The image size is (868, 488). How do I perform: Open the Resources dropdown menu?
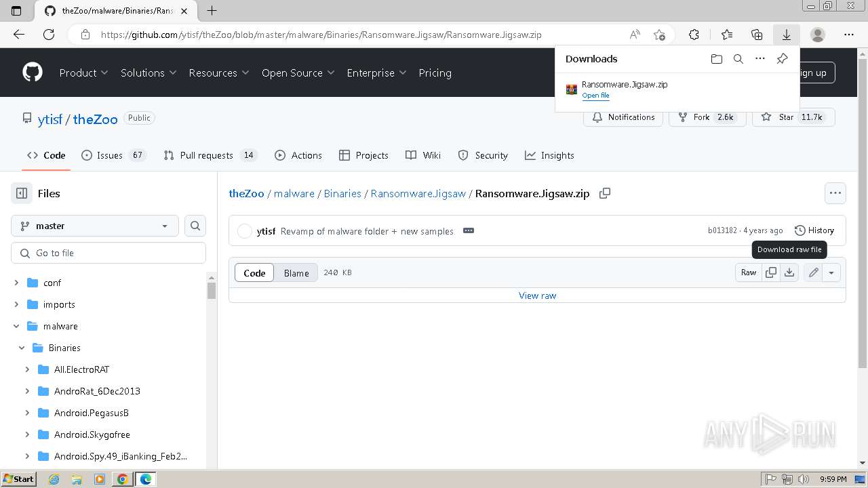click(x=219, y=73)
